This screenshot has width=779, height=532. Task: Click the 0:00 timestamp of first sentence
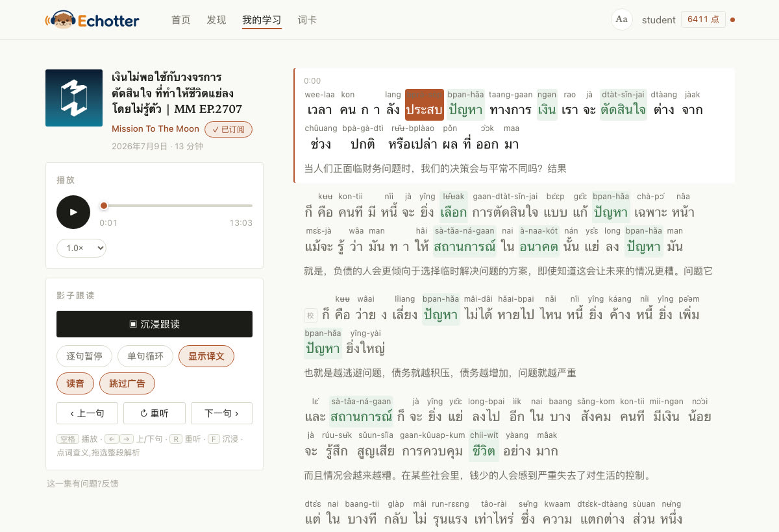pos(312,81)
